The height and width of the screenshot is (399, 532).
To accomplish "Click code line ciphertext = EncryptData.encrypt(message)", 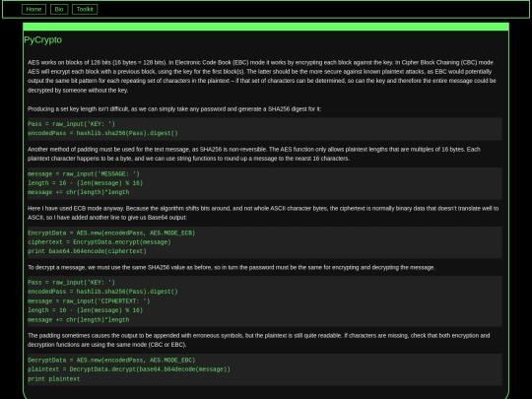I will tap(100, 242).
